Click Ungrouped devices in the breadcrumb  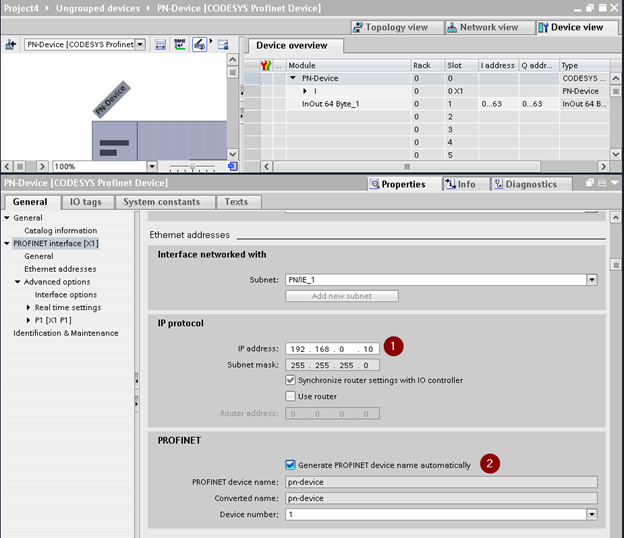click(98, 8)
